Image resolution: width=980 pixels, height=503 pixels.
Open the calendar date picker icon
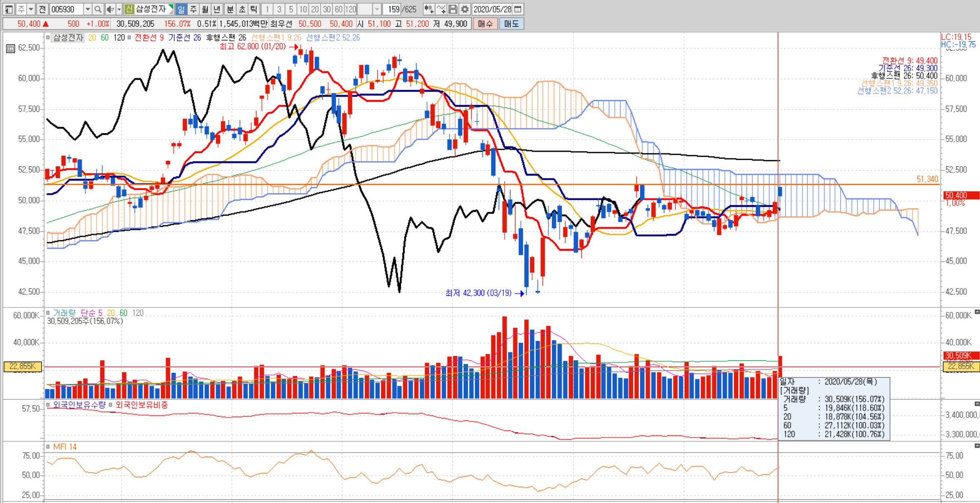pyautogui.click(x=518, y=9)
